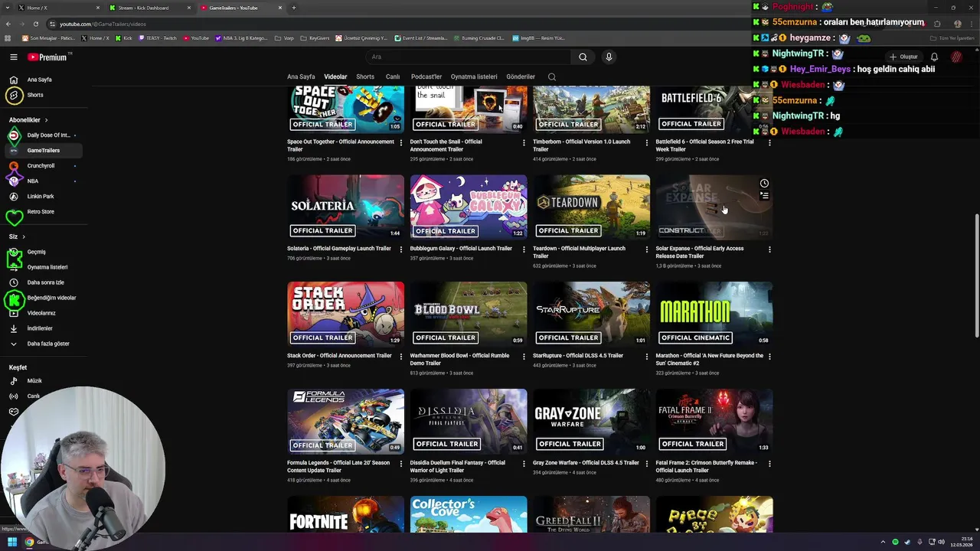Switch to Gönderiler channel tab

[521, 77]
